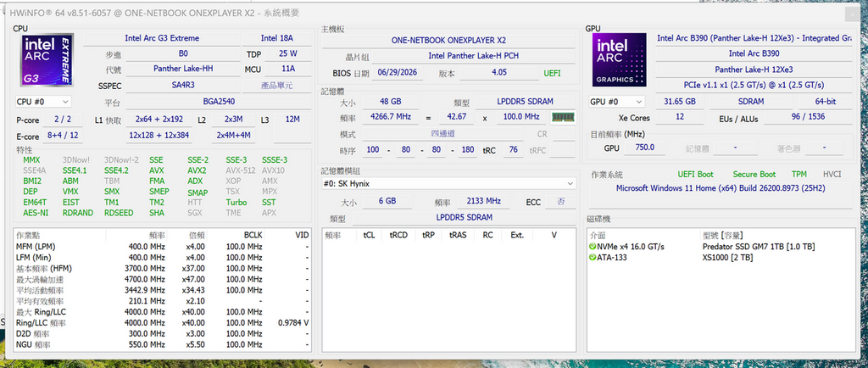Image resolution: width=868 pixels, height=368 pixels.
Task: Click the GPU memory size '31.65 GB'
Action: [x=679, y=102]
